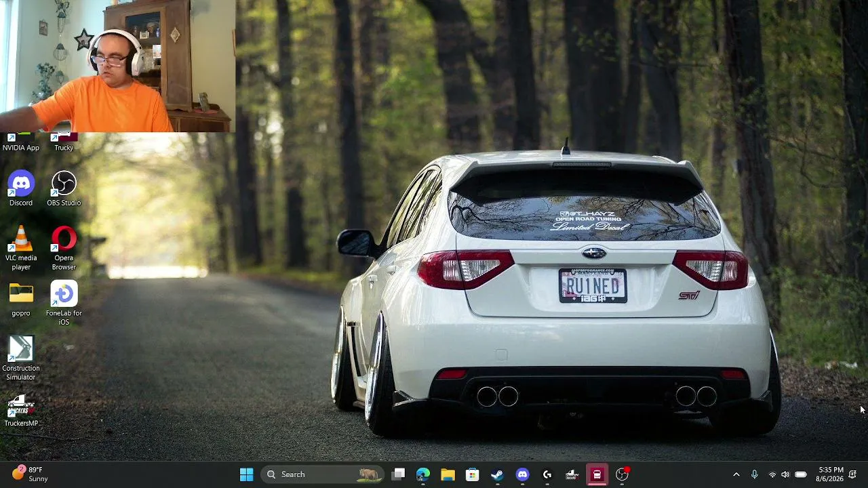The height and width of the screenshot is (488, 868).
Task: Click the webcam overlay video
Action: 117,66
